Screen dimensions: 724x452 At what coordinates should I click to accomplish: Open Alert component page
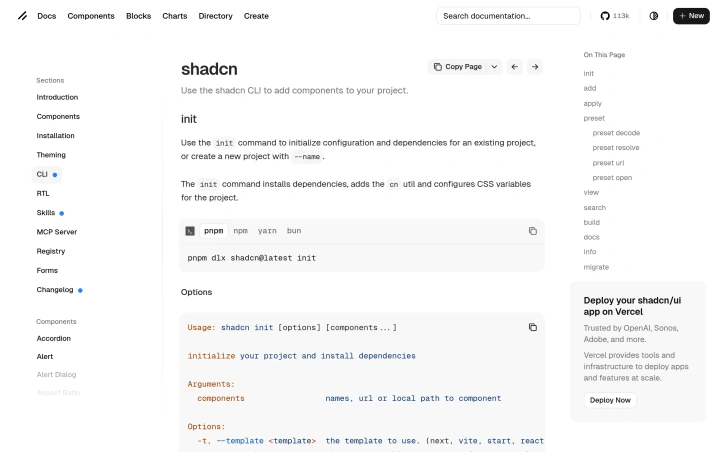(x=45, y=356)
